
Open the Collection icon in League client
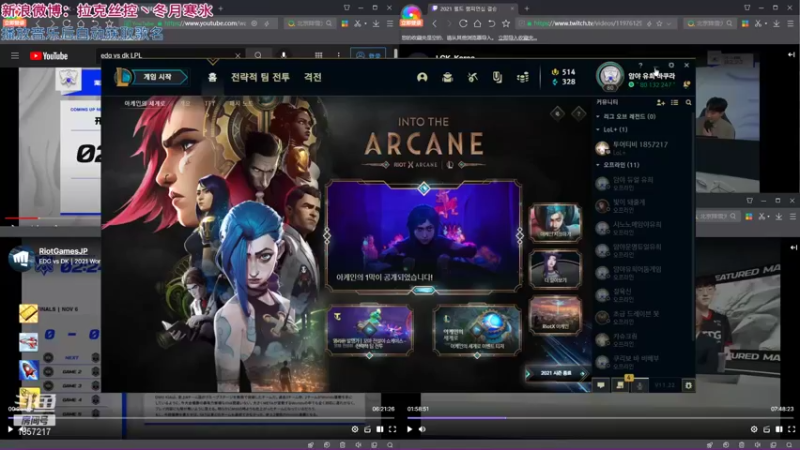(x=447, y=77)
